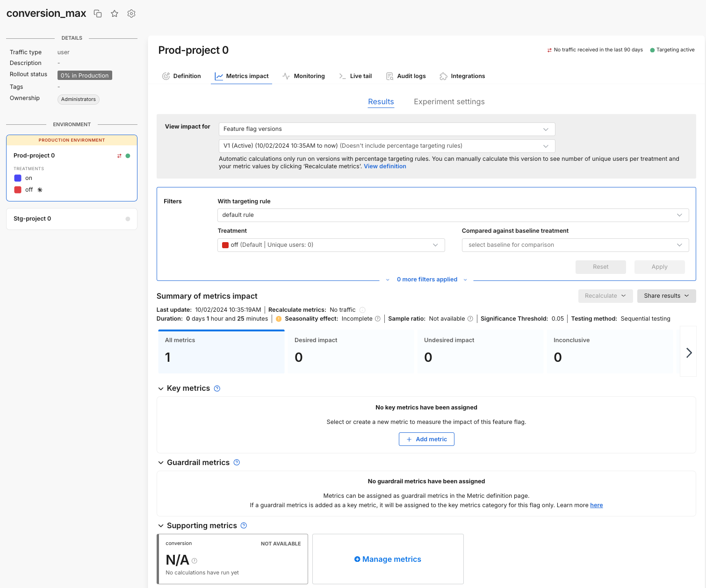
Task: Collapse the Guardrail metrics section
Action: 161,463
